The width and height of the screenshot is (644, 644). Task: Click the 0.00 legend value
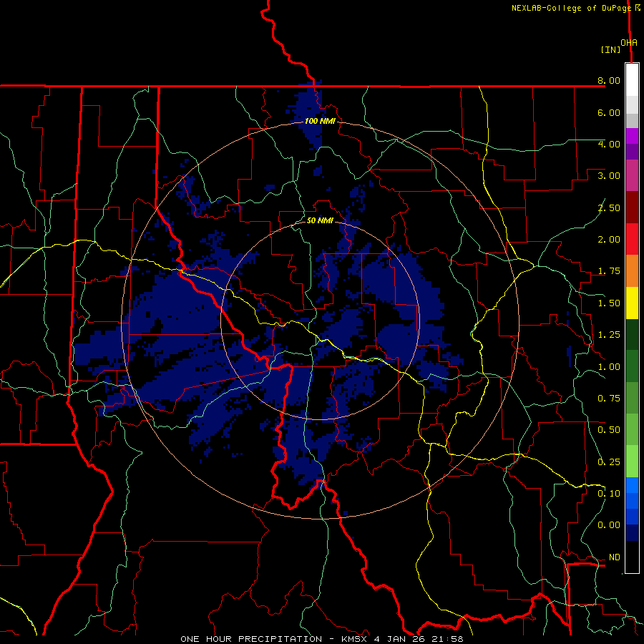coord(609,525)
